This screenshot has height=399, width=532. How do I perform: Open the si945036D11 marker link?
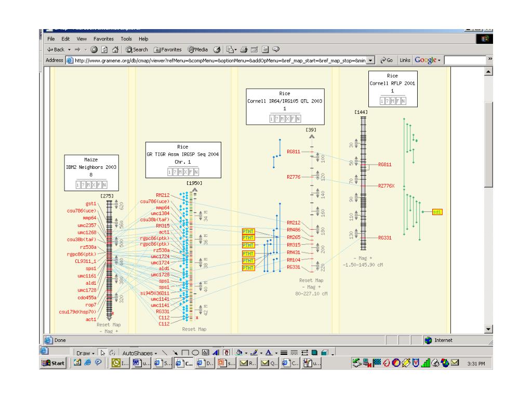(x=155, y=293)
